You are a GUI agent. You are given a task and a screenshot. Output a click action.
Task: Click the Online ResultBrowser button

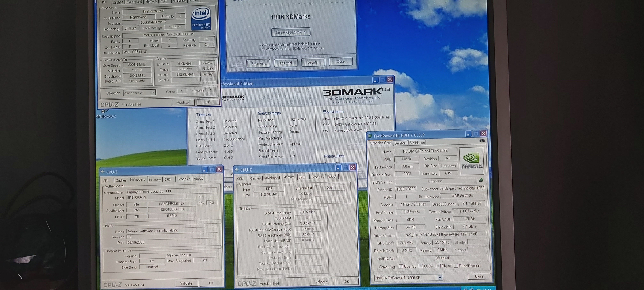coord(291,32)
